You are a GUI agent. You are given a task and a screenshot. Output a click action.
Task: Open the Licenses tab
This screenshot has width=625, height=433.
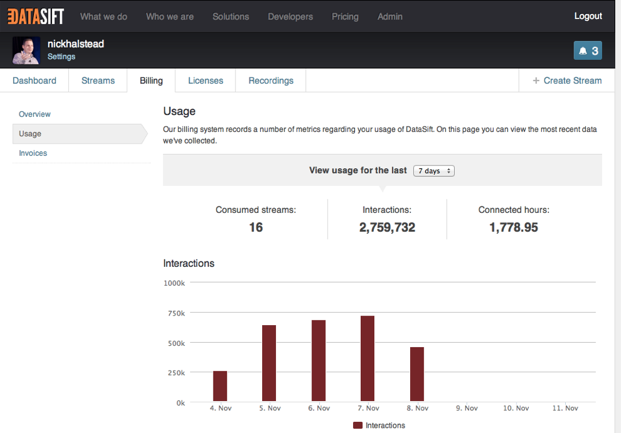(206, 80)
